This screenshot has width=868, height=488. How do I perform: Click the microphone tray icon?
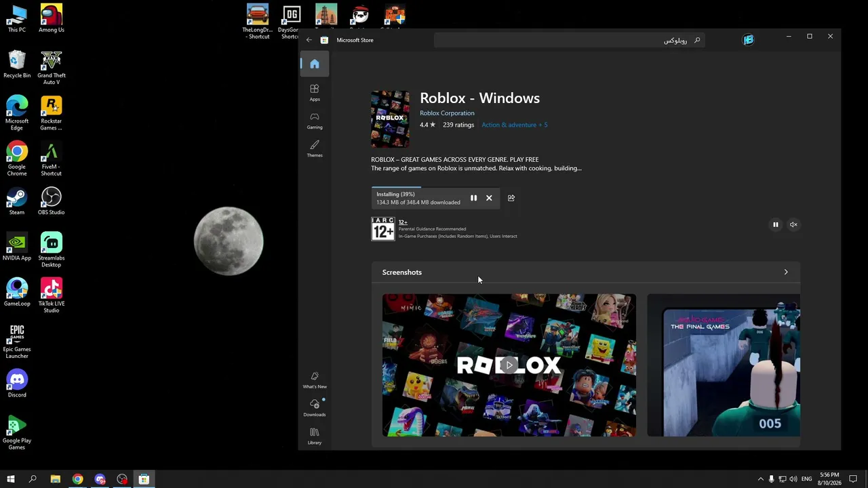[771, 479]
